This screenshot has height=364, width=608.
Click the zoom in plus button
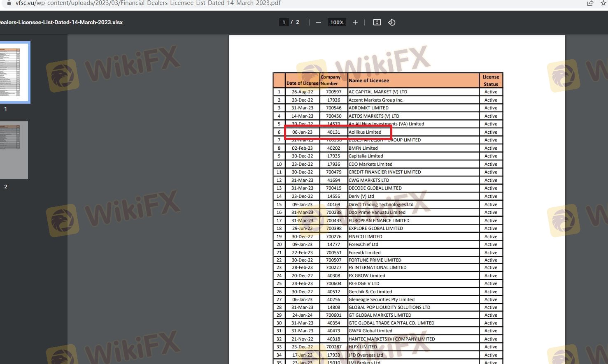(x=355, y=22)
